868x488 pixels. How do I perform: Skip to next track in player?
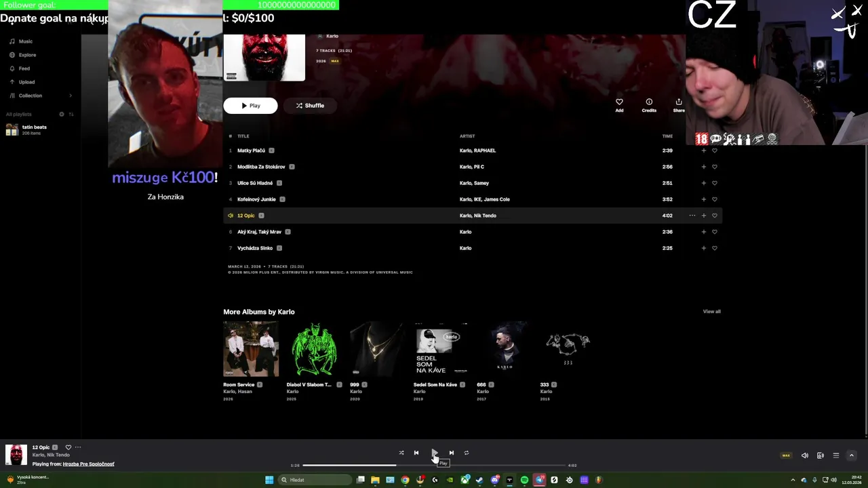pyautogui.click(x=451, y=453)
